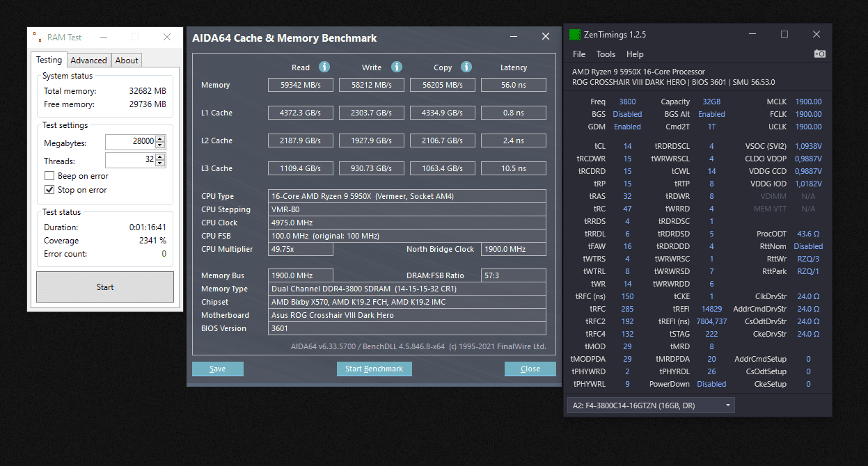Decrease Threads with the down arrow
Screen dimensions: 868x466
coord(161,164)
